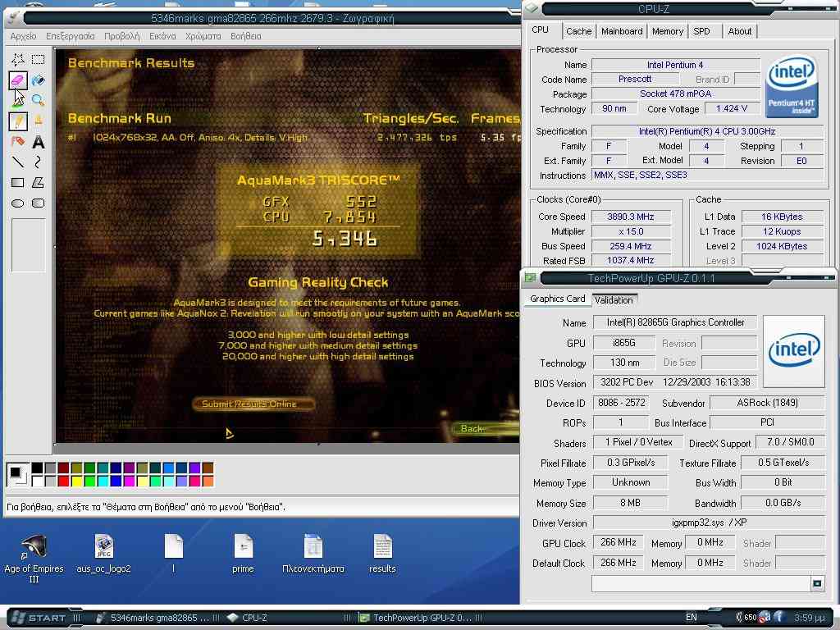Pick the white color swatch

click(37, 481)
